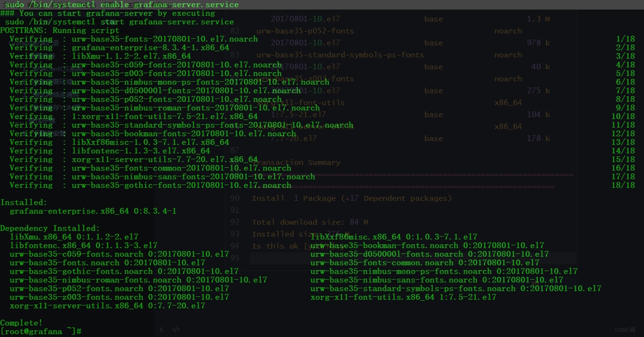The height and width of the screenshot is (337, 644).
Task: Click 'libXmu.x86_64 0:1.1.2-2.el7' dependency entry
Action: pos(74,237)
